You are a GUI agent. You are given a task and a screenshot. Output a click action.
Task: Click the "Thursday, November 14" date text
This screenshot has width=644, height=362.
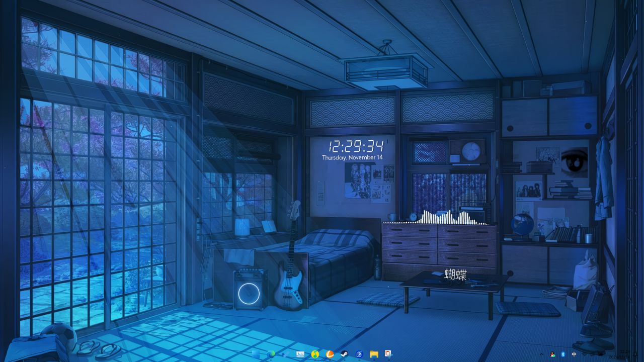pos(352,157)
